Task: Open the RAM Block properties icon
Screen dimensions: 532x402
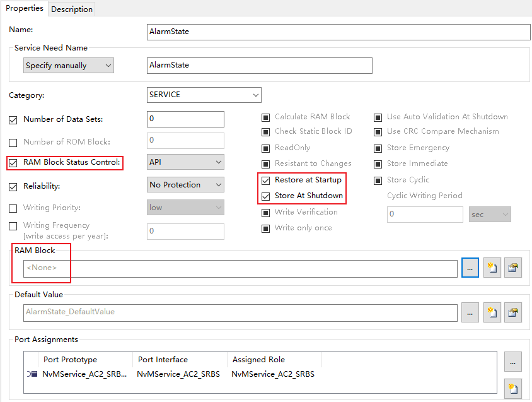Action: click(x=513, y=268)
